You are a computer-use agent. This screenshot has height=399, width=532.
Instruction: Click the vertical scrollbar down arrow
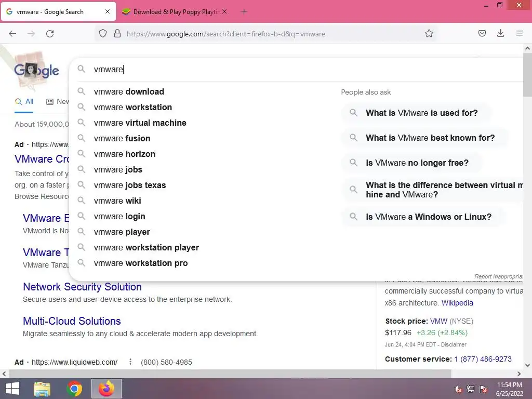coord(527,365)
